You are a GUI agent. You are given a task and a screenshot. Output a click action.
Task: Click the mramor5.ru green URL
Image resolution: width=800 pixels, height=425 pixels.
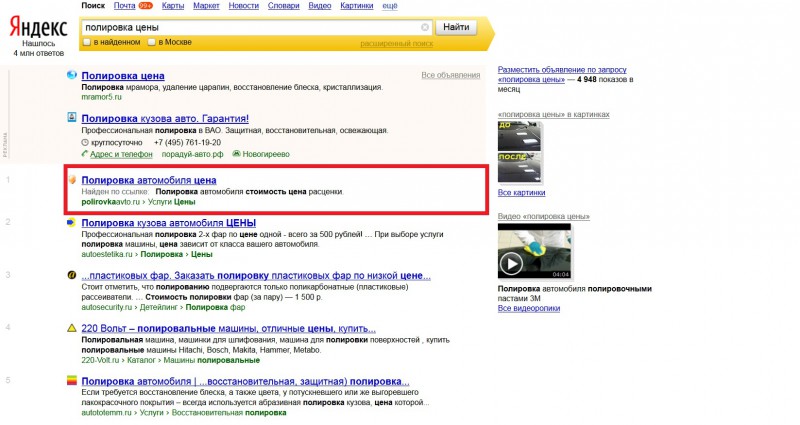click(102, 97)
